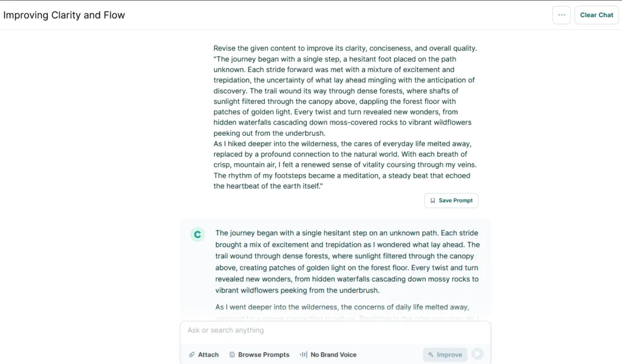The width and height of the screenshot is (622, 364).
Task: Hit the round send arrow button
Action: [x=477, y=354]
